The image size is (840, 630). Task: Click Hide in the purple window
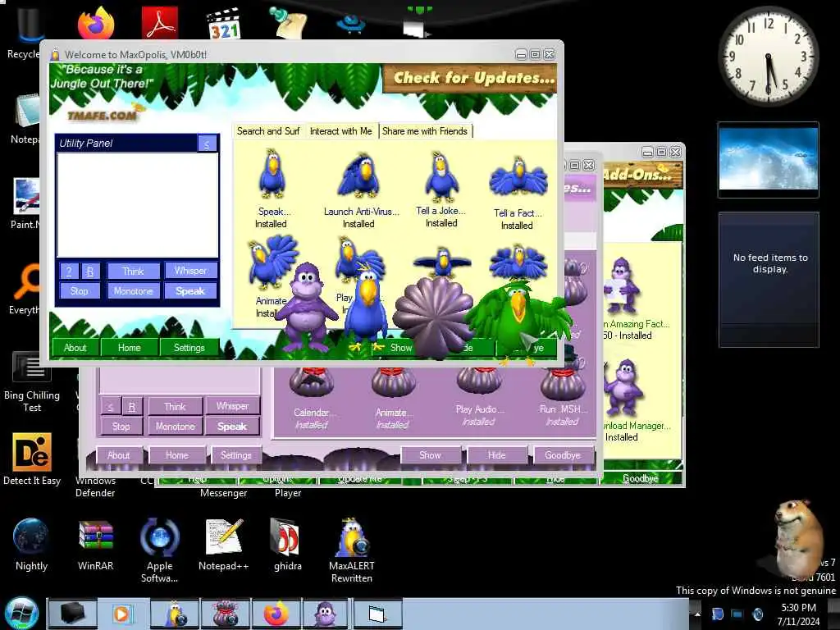(x=496, y=454)
